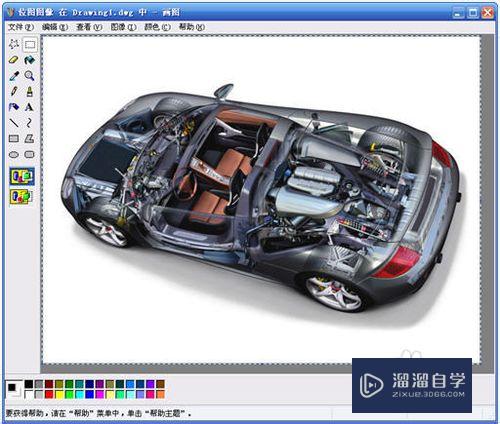This screenshot has width=500, height=424.
Task: Click the foreground/background color indicator box
Action: pos(14,389)
